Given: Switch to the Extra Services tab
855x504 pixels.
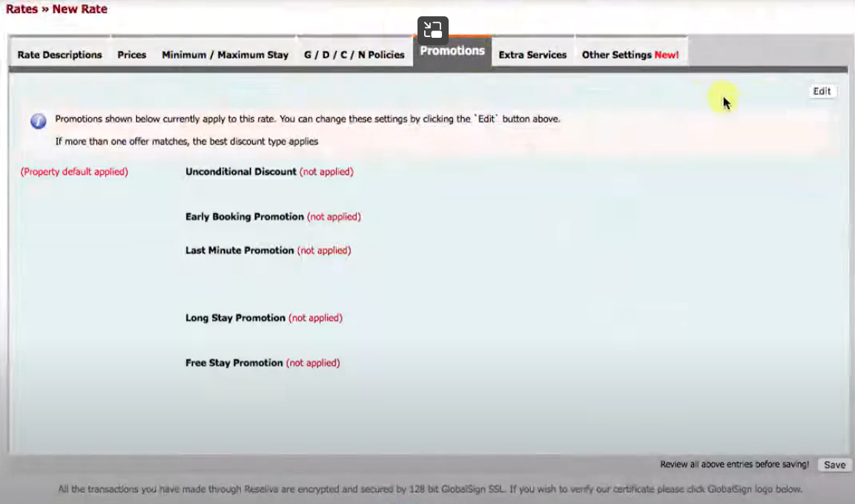Looking at the screenshot, I should pos(532,55).
